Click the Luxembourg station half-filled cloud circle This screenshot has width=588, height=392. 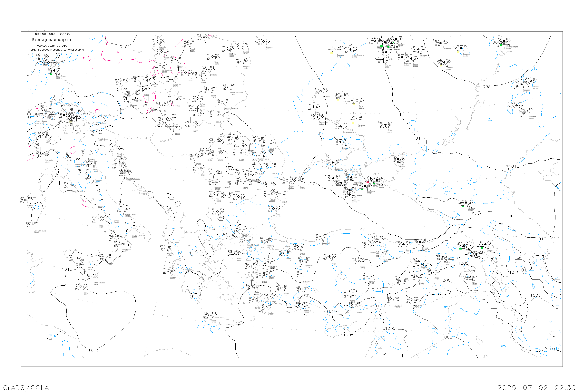tap(54, 71)
